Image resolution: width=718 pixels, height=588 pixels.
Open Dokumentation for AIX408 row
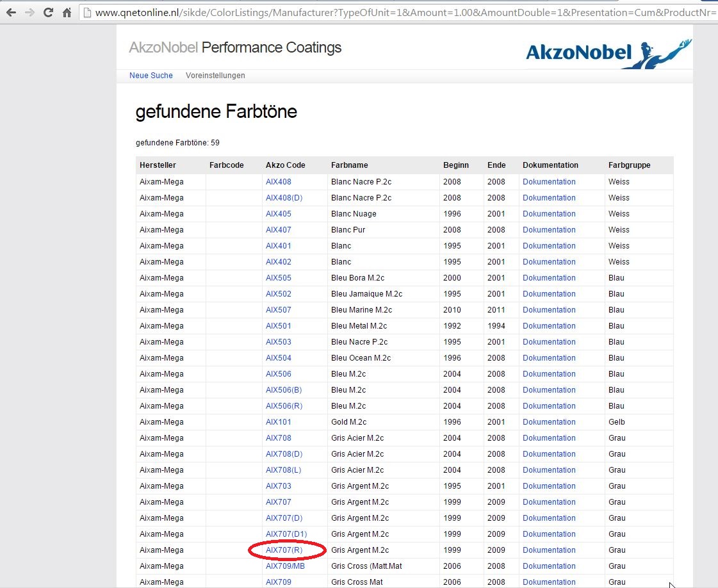pos(549,182)
